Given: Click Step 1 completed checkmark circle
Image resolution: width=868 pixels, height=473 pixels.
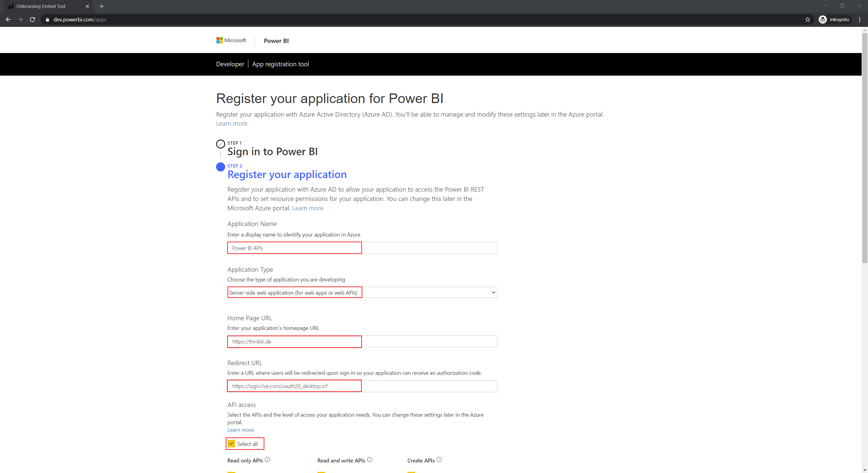Looking at the screenshot, I should click(x=220, y=144).
